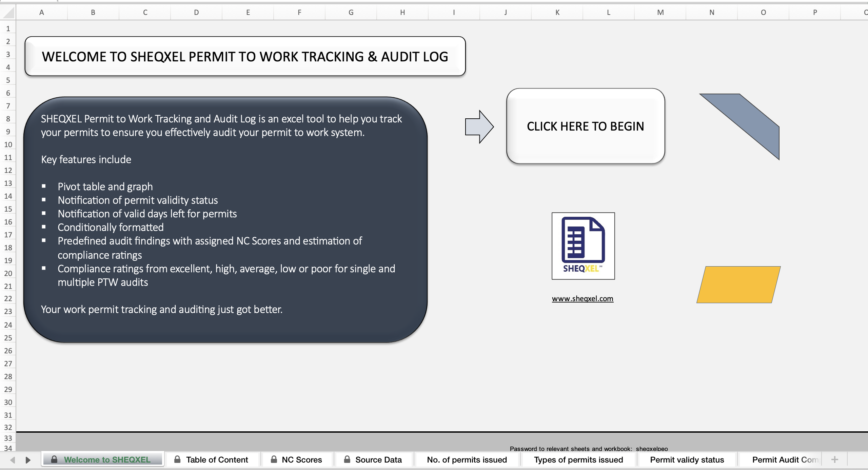This screenshot has width=868, height=470.
Task: Click the lock icon on Source Data tab
Action: click(347, 459)
